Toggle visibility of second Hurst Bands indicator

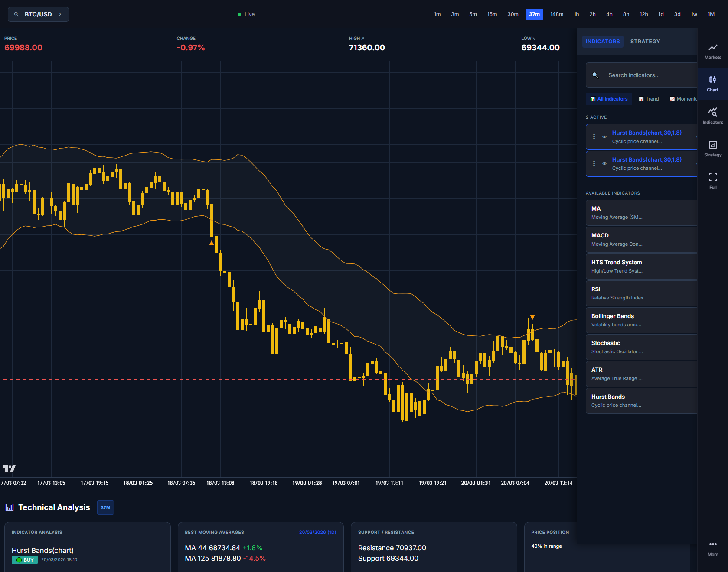(x=604, y=163)
